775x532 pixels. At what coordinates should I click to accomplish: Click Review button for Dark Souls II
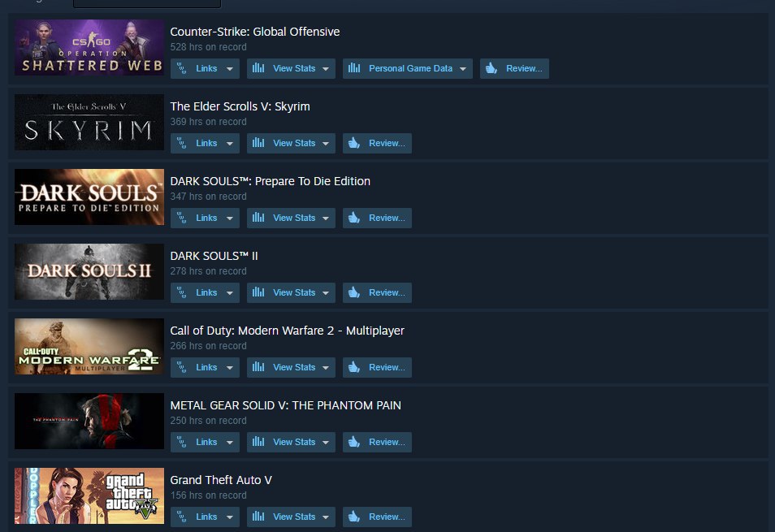[377, 292]
